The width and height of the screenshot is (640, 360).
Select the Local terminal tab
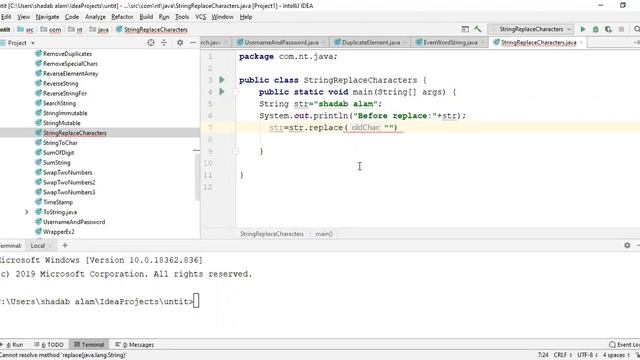[x=38, y=246]
